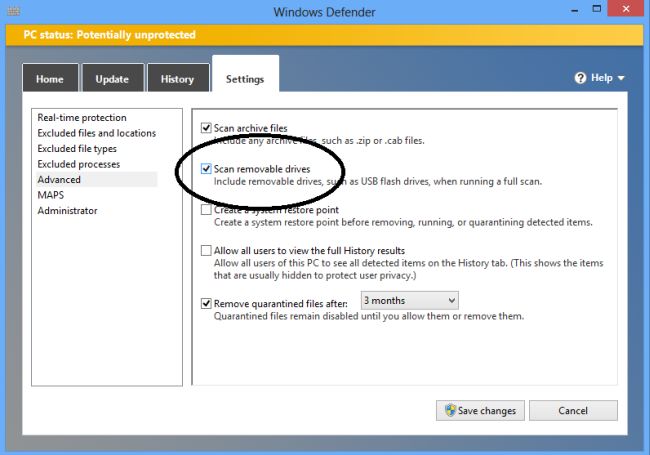The height and width of the screenshot is (455, 650).
Task: Click the Help question mark icon
Action: [x=580, y=78]
